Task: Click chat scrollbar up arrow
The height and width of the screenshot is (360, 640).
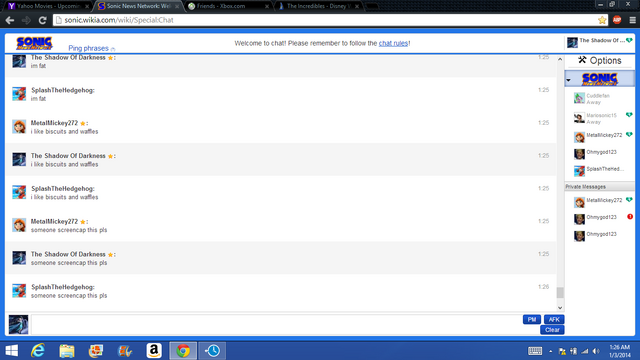Action: pyautogui.click(x=560, y=59)
